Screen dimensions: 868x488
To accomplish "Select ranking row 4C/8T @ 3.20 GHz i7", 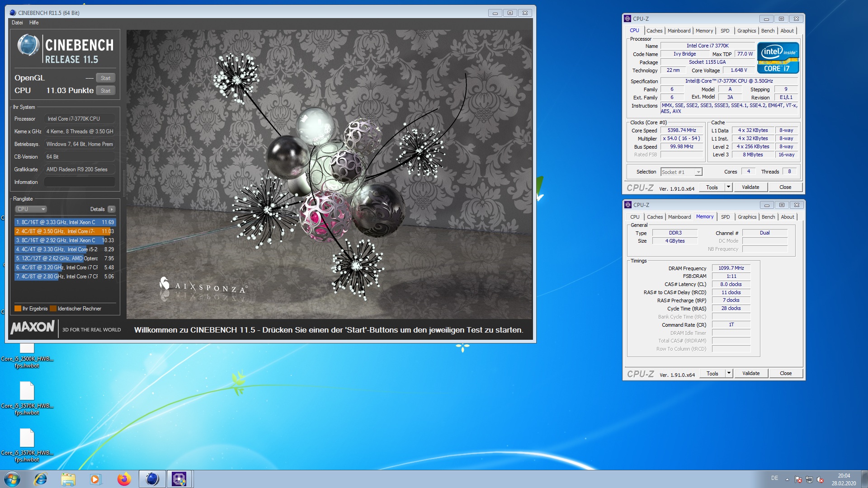I will click(x=65, y=267).
